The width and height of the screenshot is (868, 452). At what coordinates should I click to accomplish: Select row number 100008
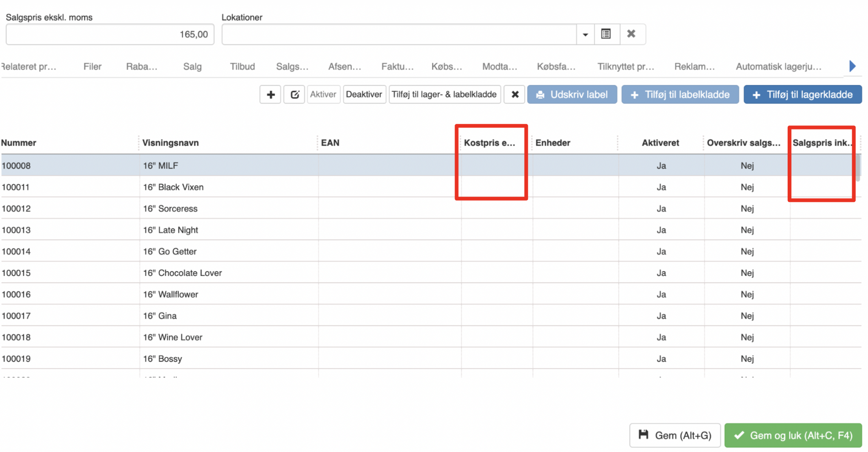point(431,165)
